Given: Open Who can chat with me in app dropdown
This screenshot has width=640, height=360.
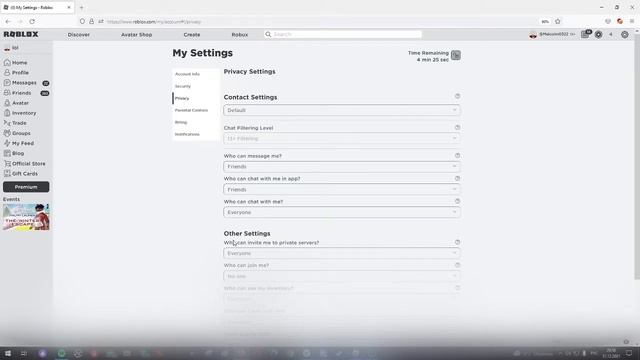Looking at the screenshot, I should (342, 189).
